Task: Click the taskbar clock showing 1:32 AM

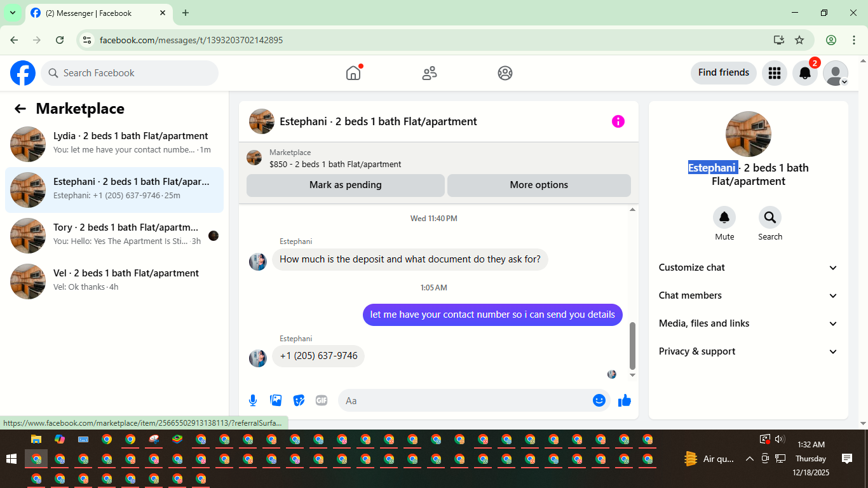Action: point(811,458)
